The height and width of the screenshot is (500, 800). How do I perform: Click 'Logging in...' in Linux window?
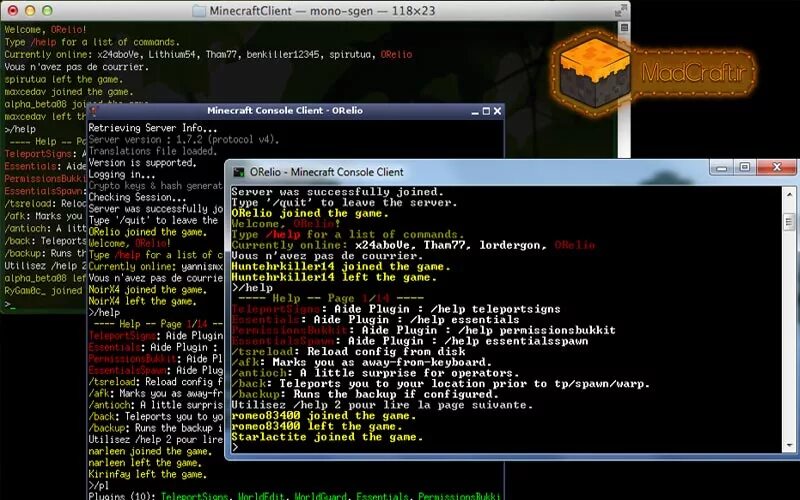(x=121, y=174)
